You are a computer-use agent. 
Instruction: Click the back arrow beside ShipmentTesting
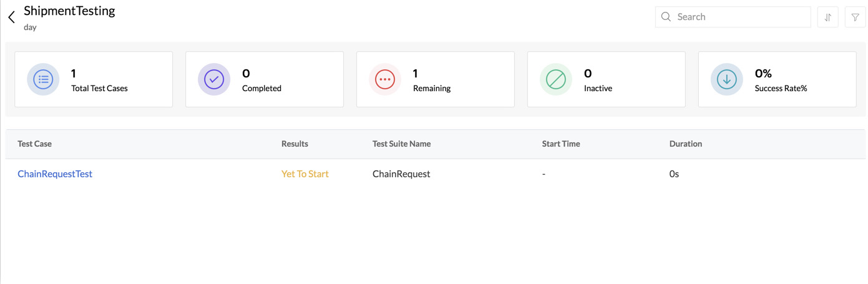click(11, 17)
